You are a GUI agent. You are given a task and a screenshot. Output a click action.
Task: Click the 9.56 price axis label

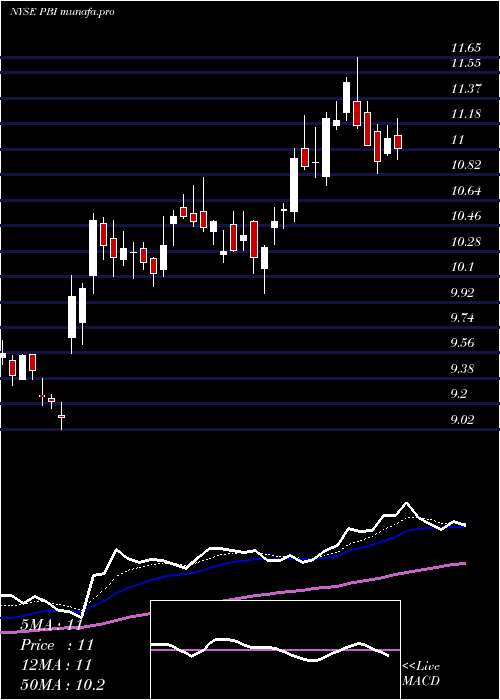tap(462, 343)
